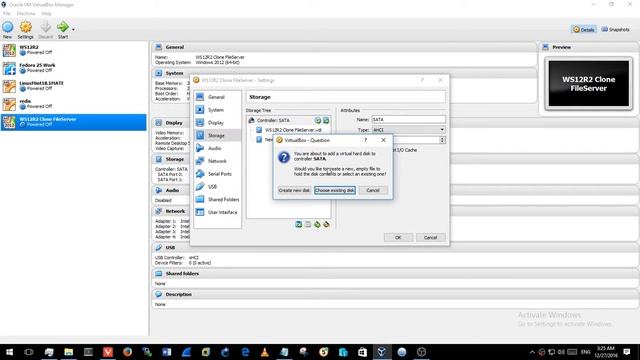The height and width of the screenshot is (360, 640).
Task: Select WS12R2 VM in the list
Action: pyautogui.click(x=73, y=50)
